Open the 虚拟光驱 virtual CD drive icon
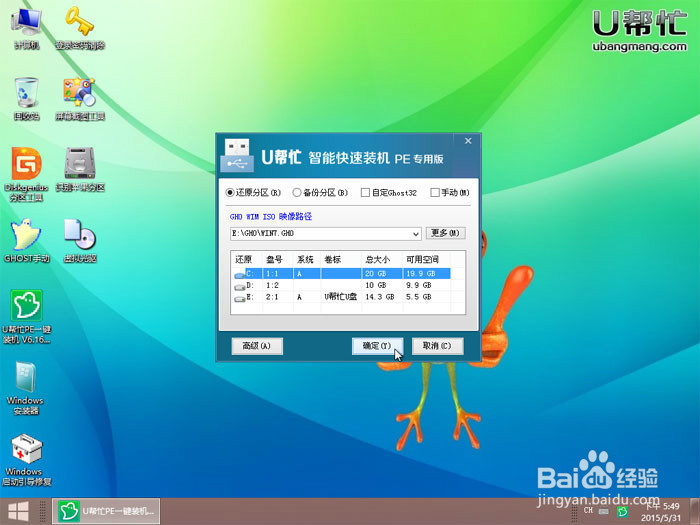This screenshot has height=525, width=700. [80, 240]
